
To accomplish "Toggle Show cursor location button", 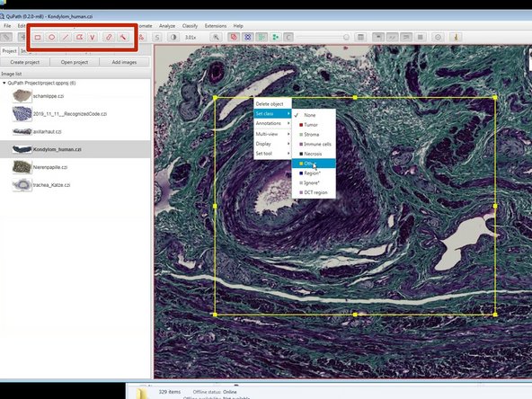I will [392, 38].
